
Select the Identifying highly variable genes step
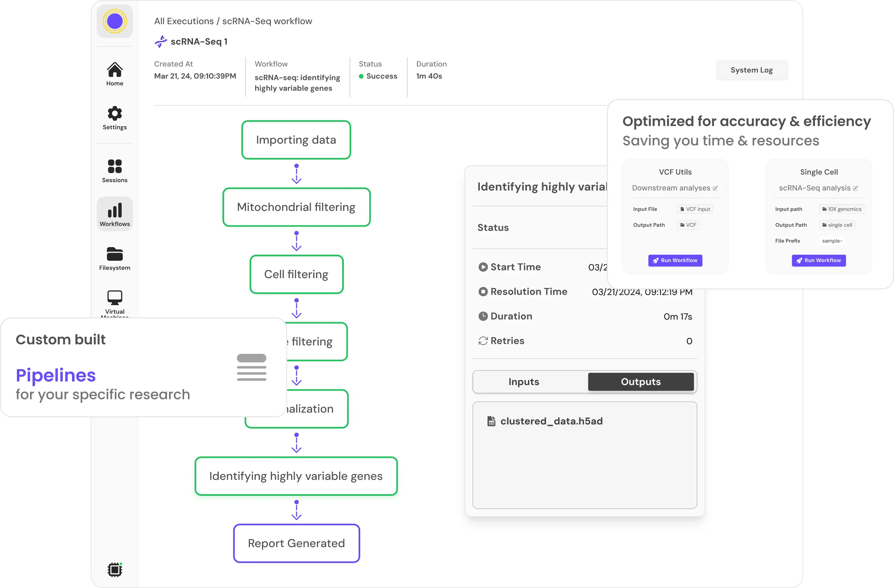[296, 476]
